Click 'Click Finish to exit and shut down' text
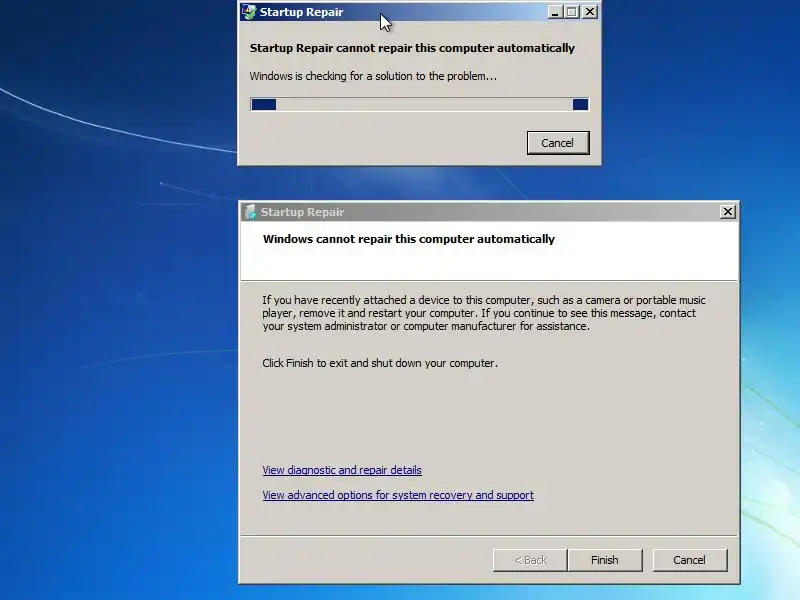The height and width of the screenshot is (600, 800). (x=380, y=363)
